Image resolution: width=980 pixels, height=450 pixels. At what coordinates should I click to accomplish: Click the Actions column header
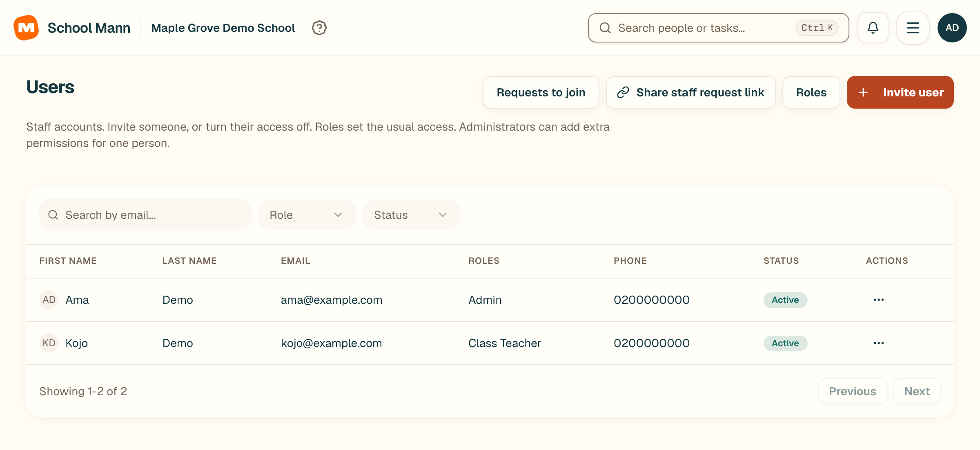point(887,261)
